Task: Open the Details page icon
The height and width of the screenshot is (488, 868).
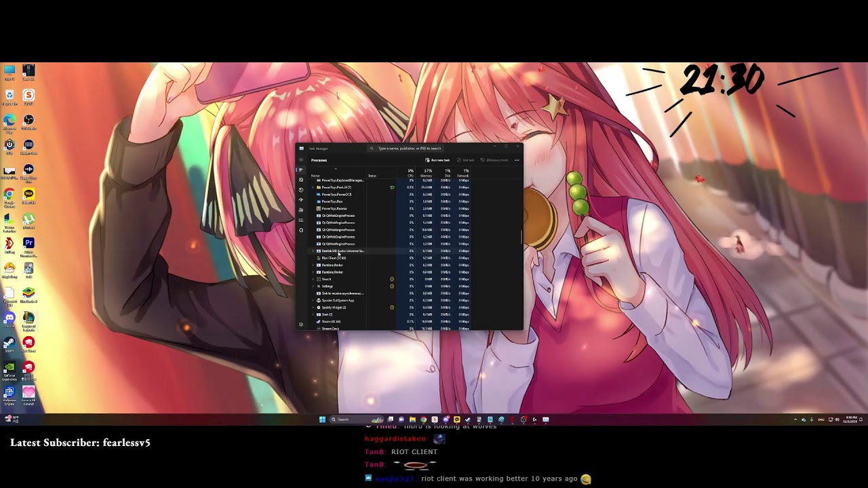Action: 301,220
